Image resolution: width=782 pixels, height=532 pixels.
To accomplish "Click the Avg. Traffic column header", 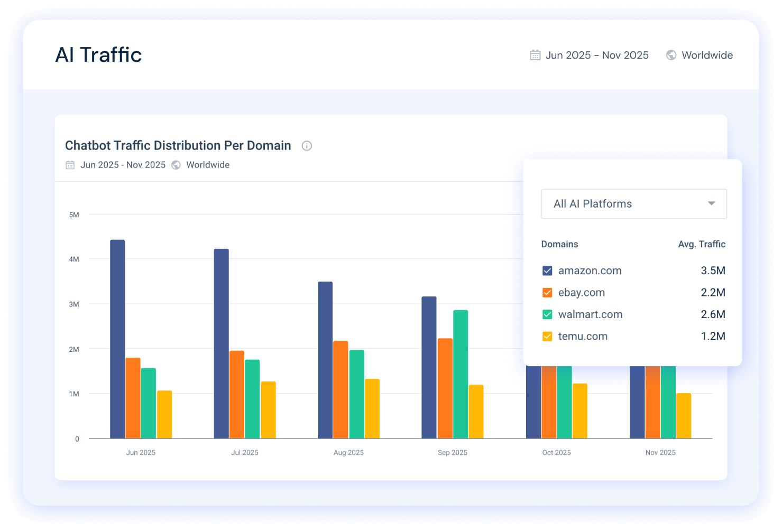I will 701,244.
